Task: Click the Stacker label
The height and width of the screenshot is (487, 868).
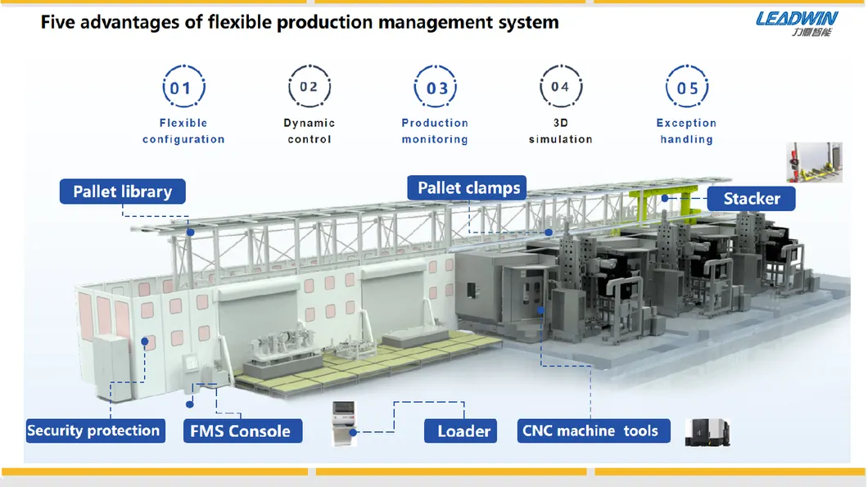Action: coord(751,198)
